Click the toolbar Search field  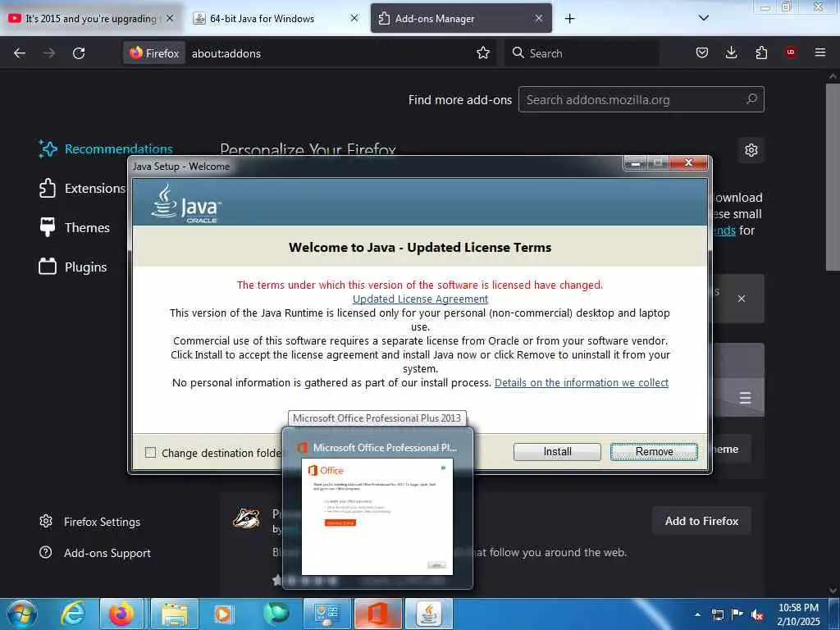(582, 53)
